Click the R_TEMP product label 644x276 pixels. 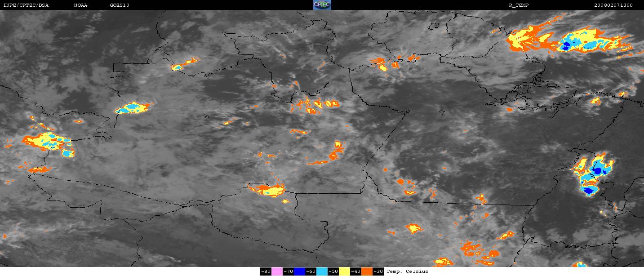tap(518, 5)
